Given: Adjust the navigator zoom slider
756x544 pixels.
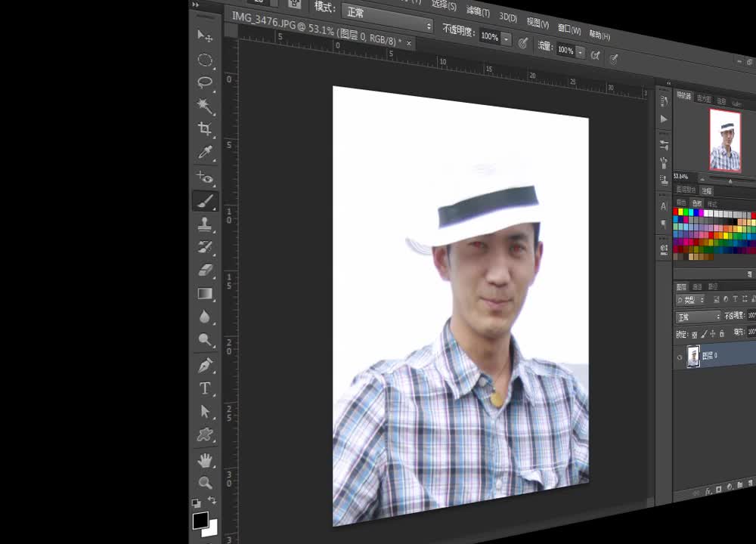Looking at the screenshot, I should tap(730, 181).
